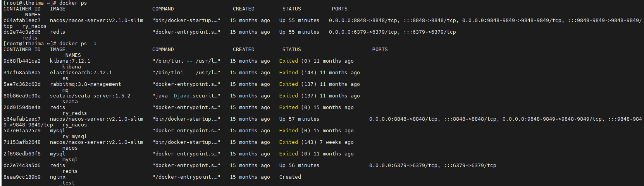Select container ID 5ae7c362c62d

pyautogui.click(x=22, y=84)
